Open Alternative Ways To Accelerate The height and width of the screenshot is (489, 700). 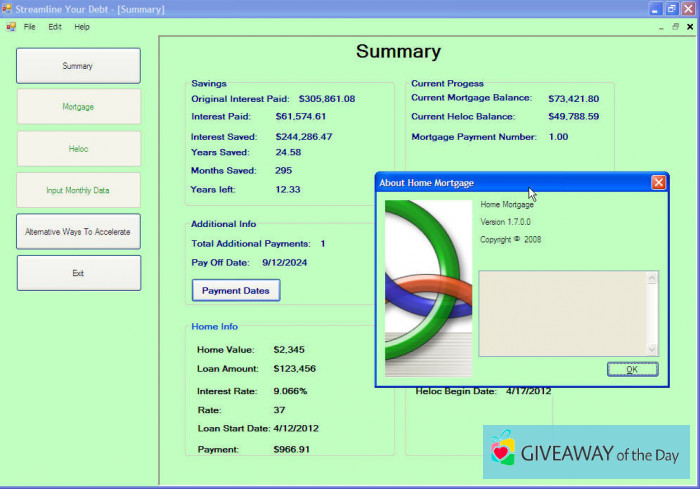coord(78,231)
